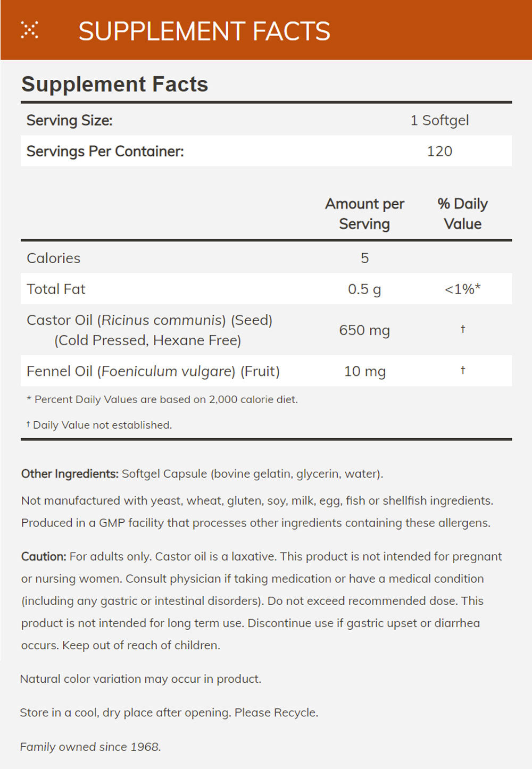Click the <1%* daily value for Total Fat
Screen dimensions: 532x769
point(462,289)
